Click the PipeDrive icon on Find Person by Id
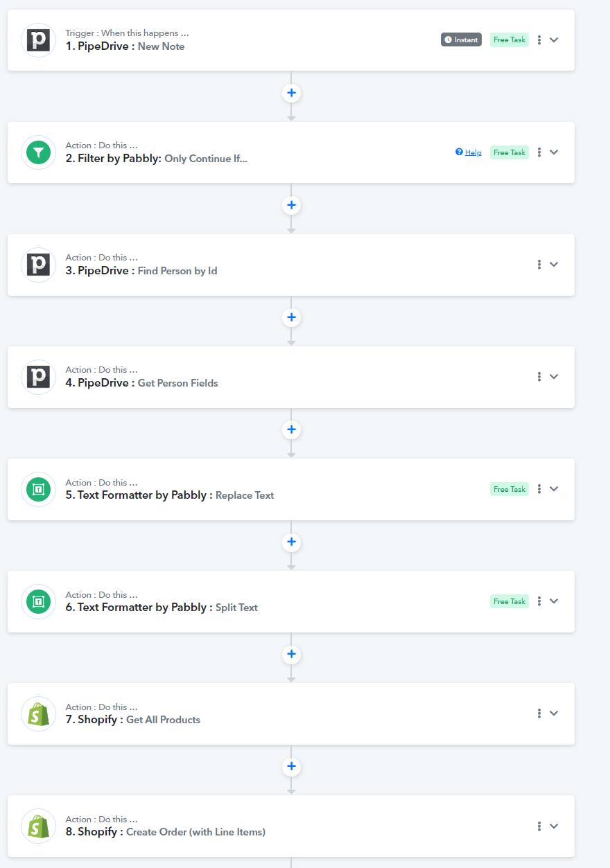This screenshot has width=610, height=868. [38, 265]
